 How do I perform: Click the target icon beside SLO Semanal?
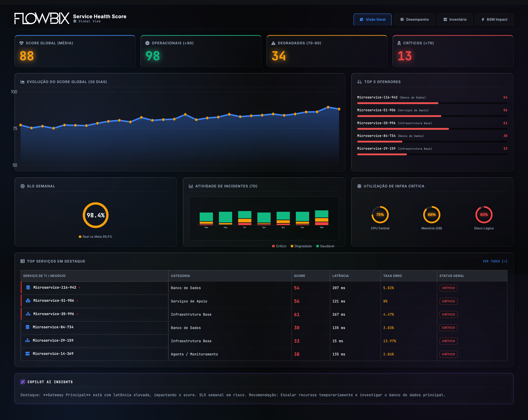click(x=23, y=186)
